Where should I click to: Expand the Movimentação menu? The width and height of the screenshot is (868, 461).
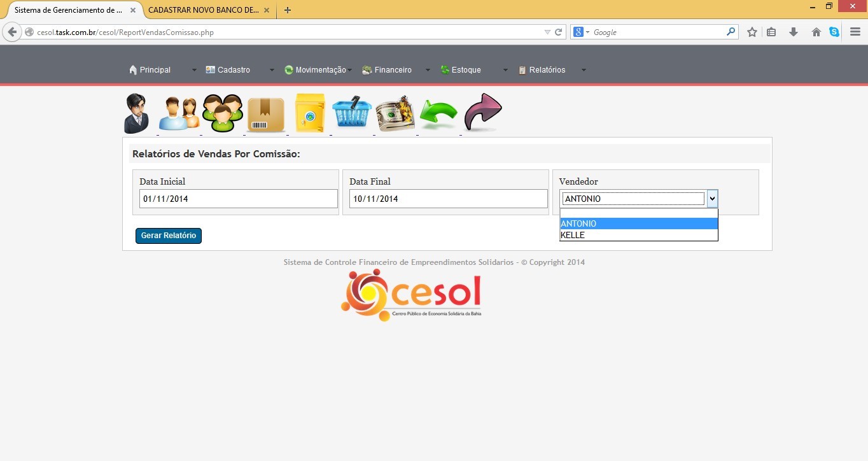pyautogui.click(x=320, y=70)
